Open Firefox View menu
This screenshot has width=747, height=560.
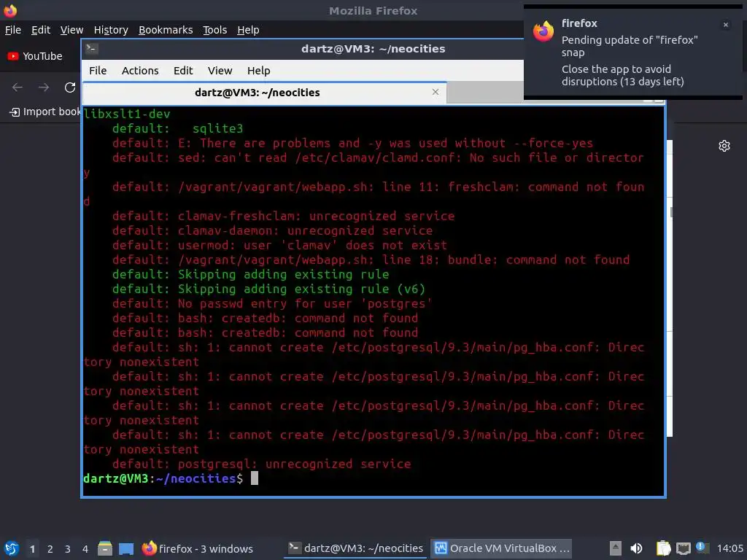pyautogui.click(x=72, y=30)
